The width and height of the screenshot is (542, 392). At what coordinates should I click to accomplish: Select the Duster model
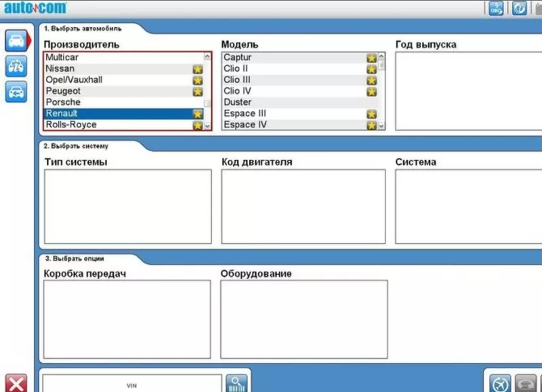click(237, 102)
